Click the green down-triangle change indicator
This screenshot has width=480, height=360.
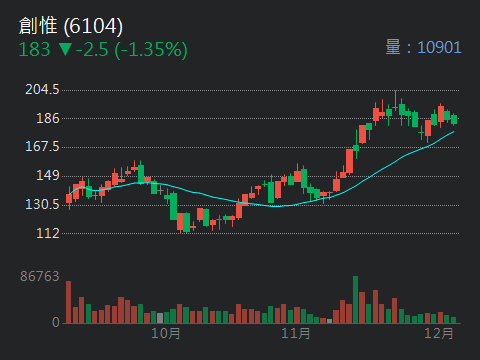(x=65, y=50)
